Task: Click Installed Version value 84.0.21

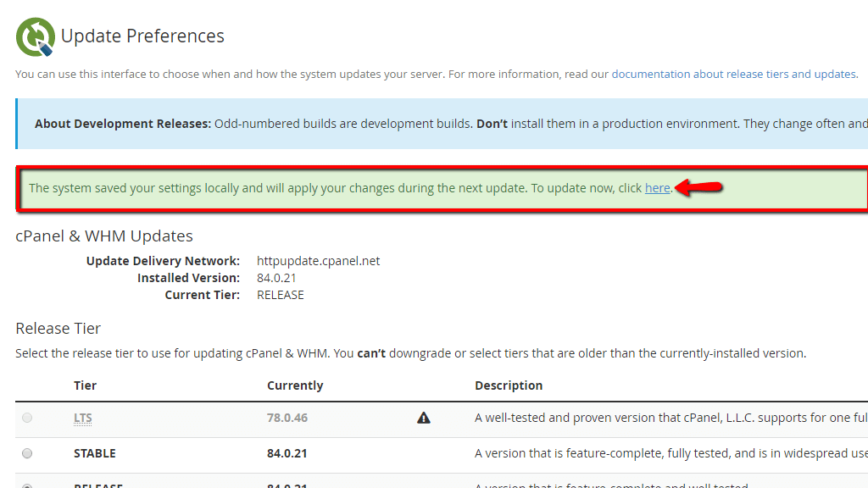Action: point(276,278)
